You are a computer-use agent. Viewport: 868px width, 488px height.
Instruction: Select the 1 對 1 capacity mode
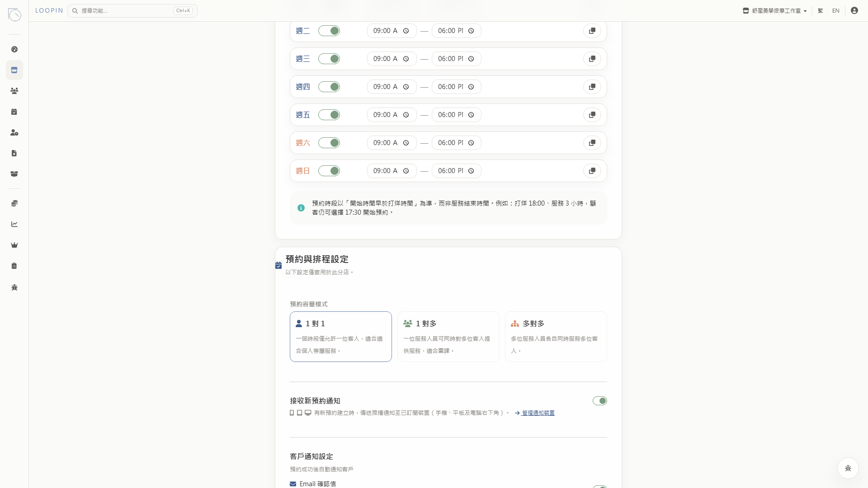tap(341, 337)
